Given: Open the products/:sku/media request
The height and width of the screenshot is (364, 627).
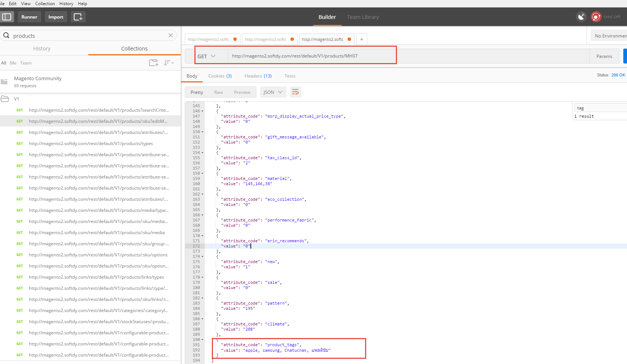Looking at the screenshot, I should coord(90,232).
